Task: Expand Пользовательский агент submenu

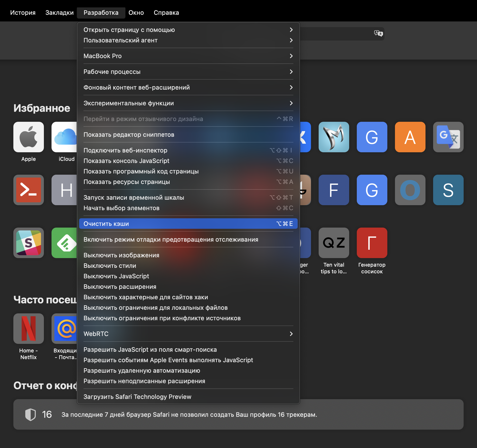Action: [188, 40]
